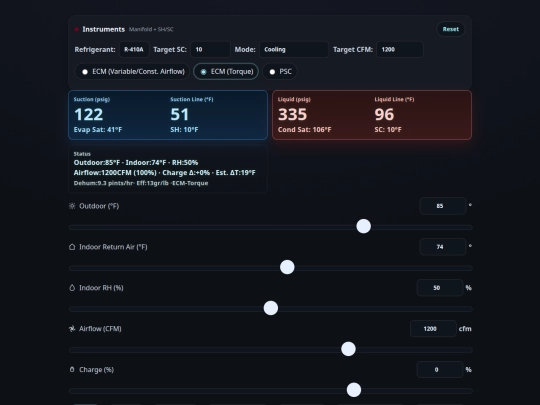This screenshot has height=405, width=540.
Task: Click the Charge percent slider handle
Action: click(354, 390)
